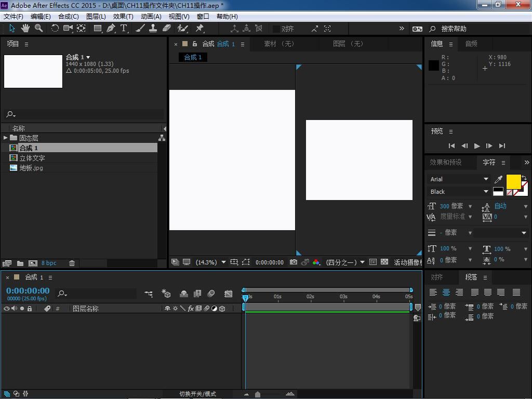This screenshot has width=532, height=399.
Task: Select the Puppet Pin tool
Action: [x=199, y=29]
